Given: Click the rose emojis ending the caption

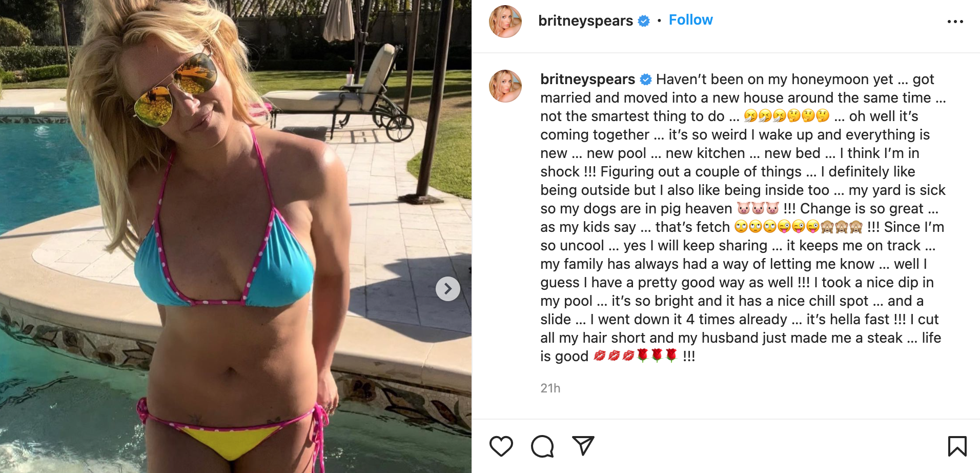Looking at the screenshot, I should [657, 356].
